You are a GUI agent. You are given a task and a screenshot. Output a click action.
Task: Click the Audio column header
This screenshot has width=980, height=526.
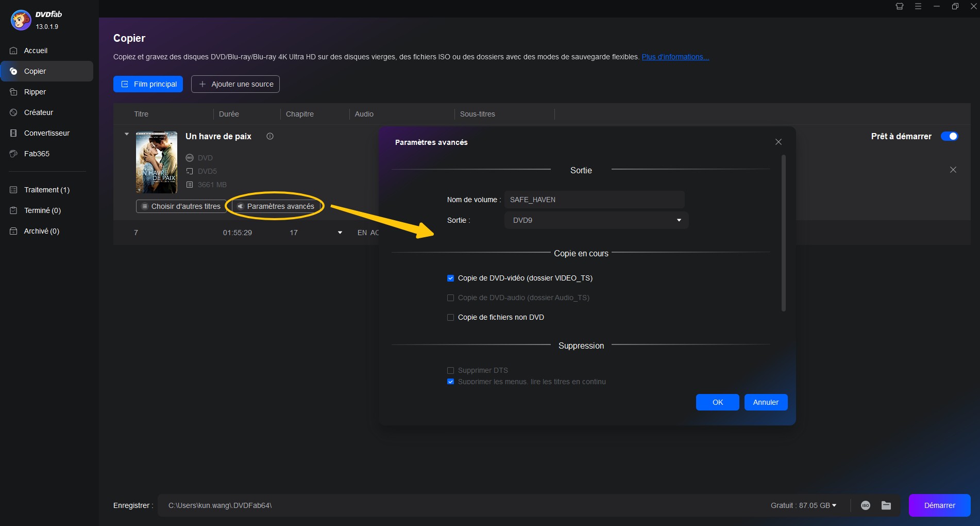pyautogui.click(x=364, y=114)
